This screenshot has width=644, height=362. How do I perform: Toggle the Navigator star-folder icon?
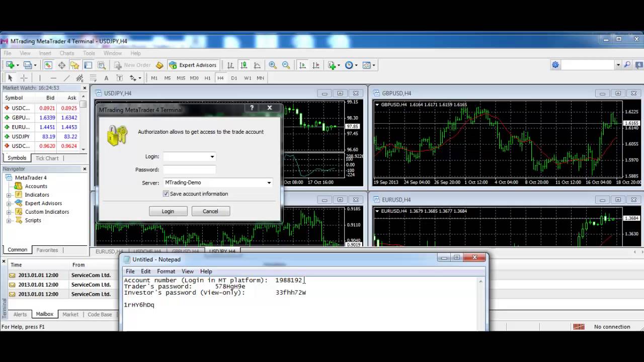pyautogui.click(x=74, y=65)
